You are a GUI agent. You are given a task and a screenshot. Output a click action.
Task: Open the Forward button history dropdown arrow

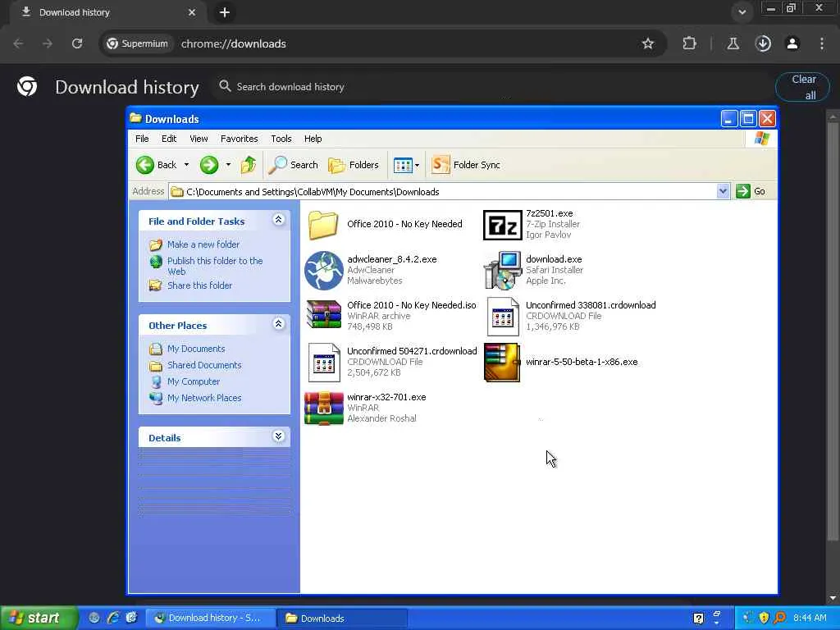pyautogui.click(x=228, y=165)
